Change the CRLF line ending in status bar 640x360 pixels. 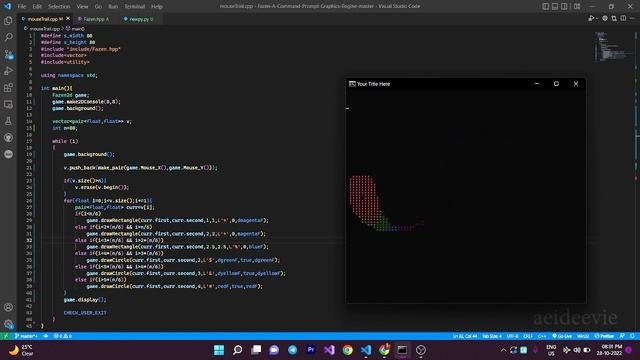[528, 336]
